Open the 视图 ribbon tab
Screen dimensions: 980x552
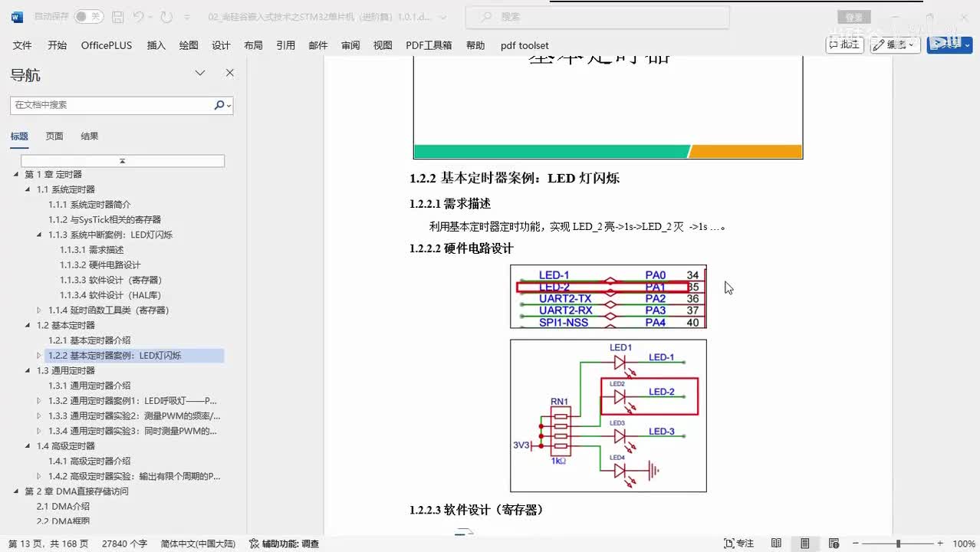coord(383,45)
